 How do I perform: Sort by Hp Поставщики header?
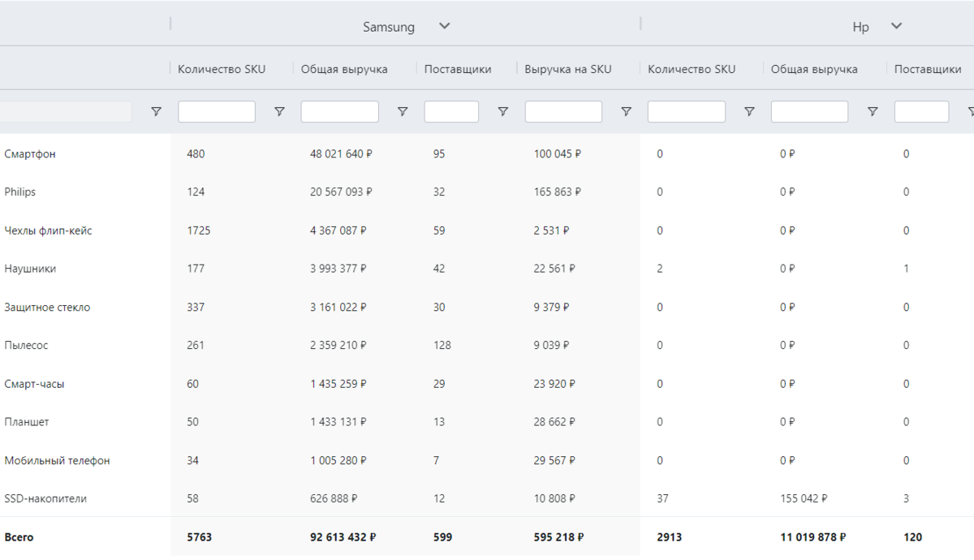928,69
